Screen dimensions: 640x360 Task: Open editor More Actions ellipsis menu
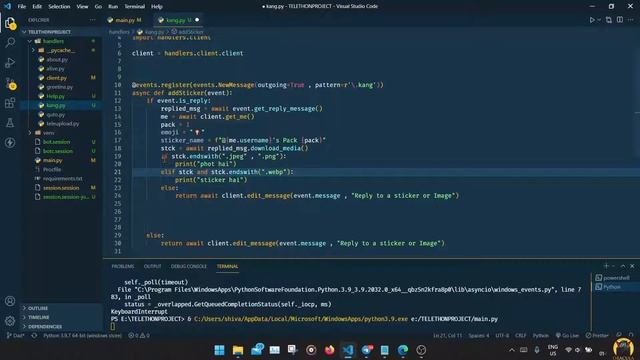click(x=631, y=20)
